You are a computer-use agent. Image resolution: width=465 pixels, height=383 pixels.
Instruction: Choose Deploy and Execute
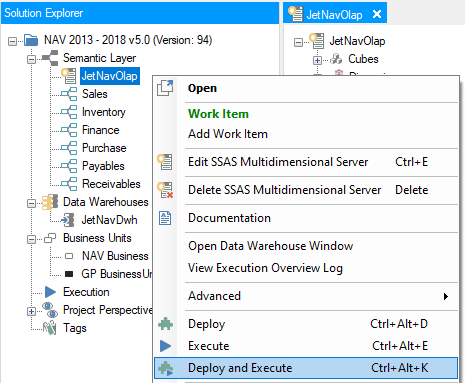click(306, 368)
